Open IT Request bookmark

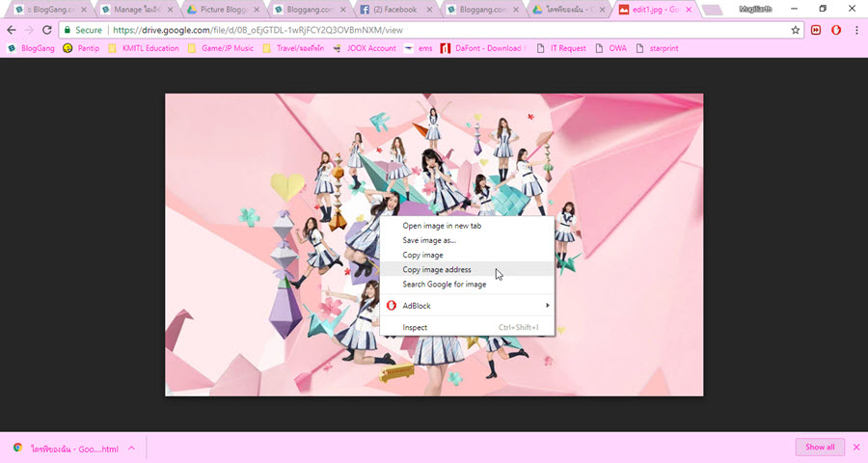point(561,48)
